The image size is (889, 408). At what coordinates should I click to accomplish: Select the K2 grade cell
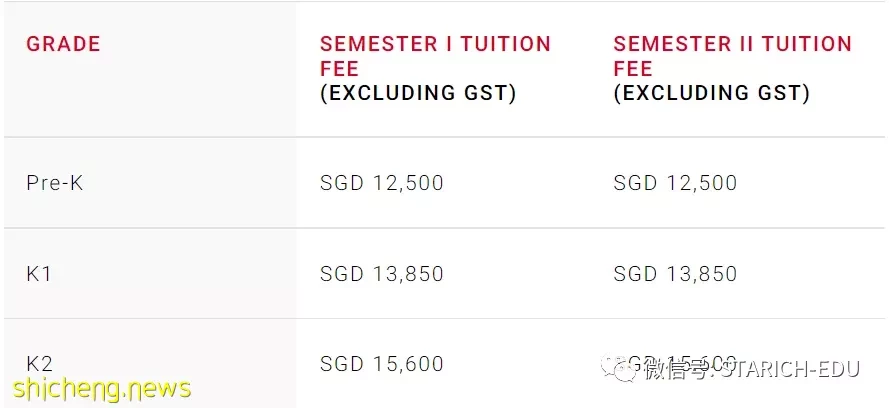pyautogui.click(x=39, y=364)
